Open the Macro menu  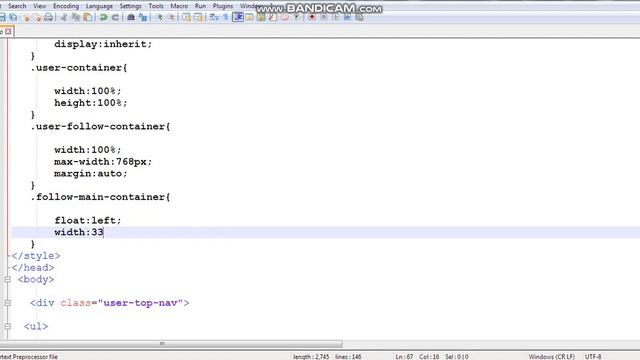[x=179, y=6]
